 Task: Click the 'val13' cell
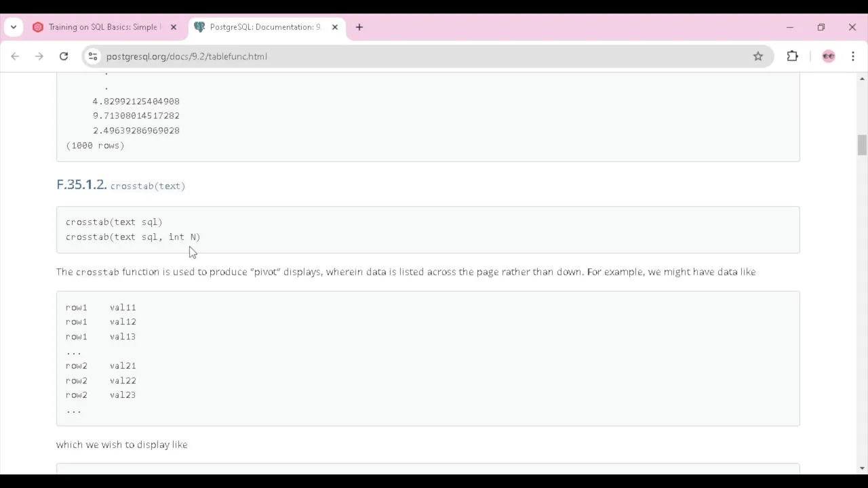coord(123,336)
